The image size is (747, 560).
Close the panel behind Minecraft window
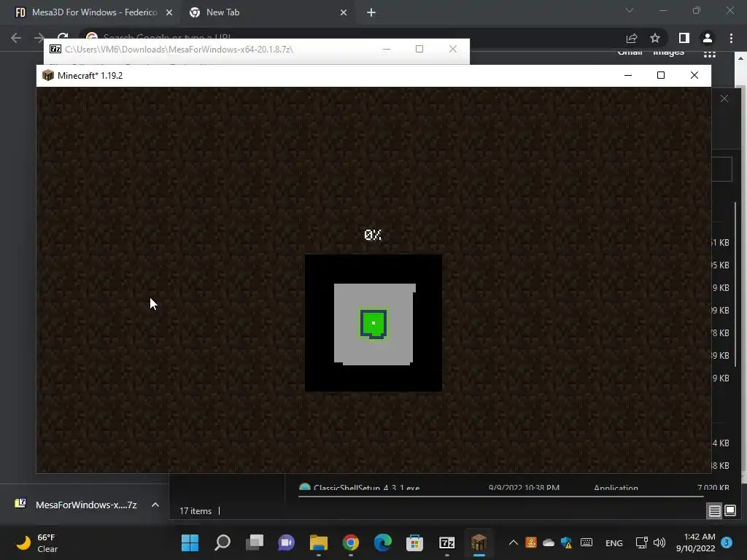tap(724, 98)
